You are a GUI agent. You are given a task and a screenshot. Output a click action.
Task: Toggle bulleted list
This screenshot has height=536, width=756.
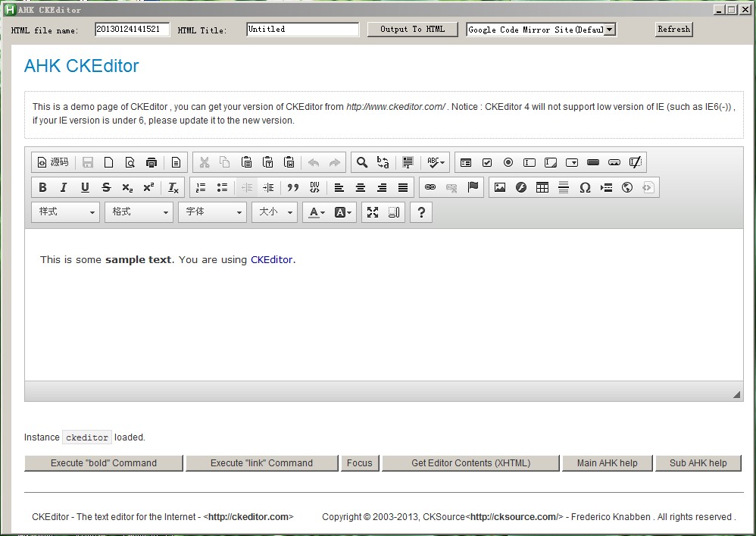(222, 188)
